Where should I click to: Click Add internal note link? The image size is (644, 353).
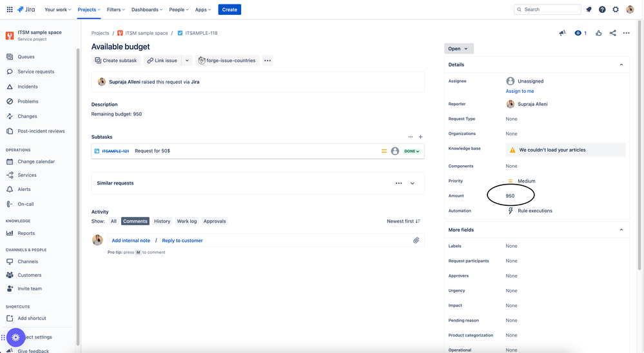(131, 241)
